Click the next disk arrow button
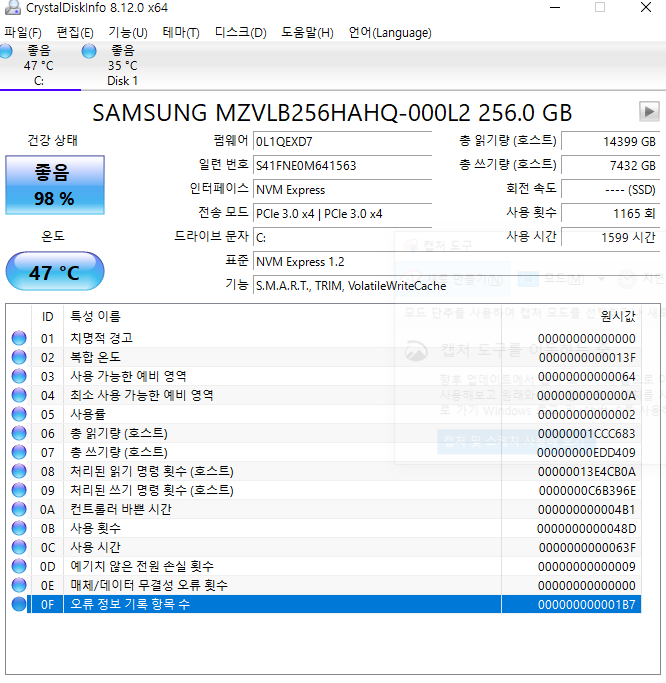The width and height of the screenshot is (666, 683). pos(649,112)
